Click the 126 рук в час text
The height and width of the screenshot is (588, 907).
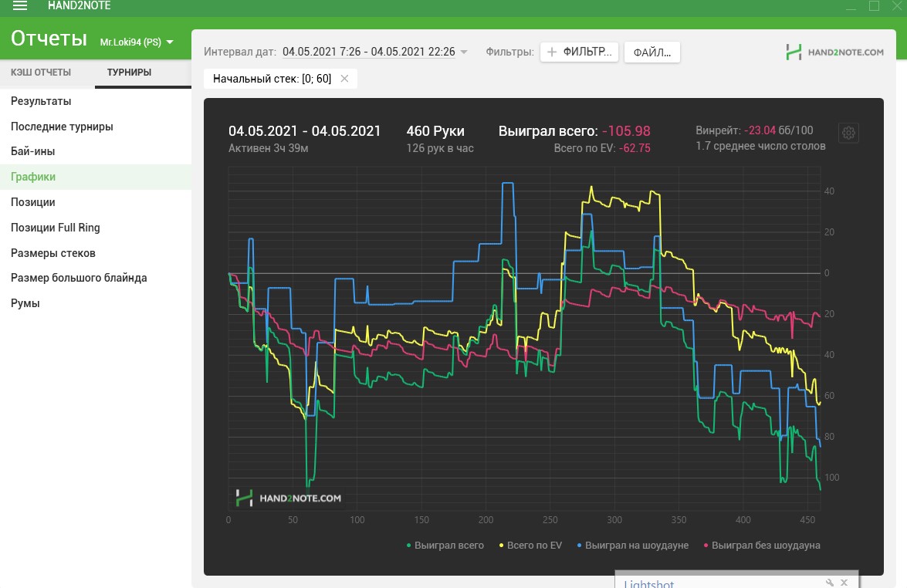(x=440, y=148)
